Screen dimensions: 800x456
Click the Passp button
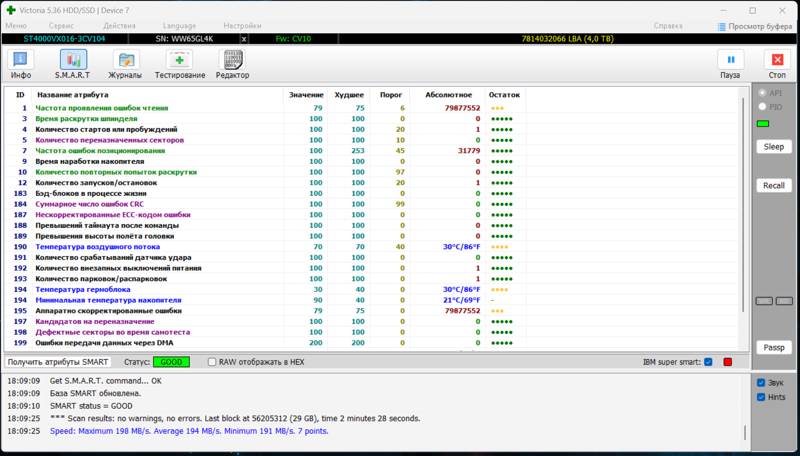pyautogui.click(x=773, y=347)
